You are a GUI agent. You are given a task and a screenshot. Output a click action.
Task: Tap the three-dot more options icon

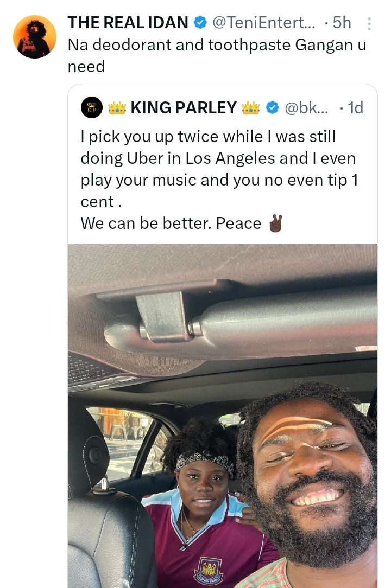tap(369, 24)
